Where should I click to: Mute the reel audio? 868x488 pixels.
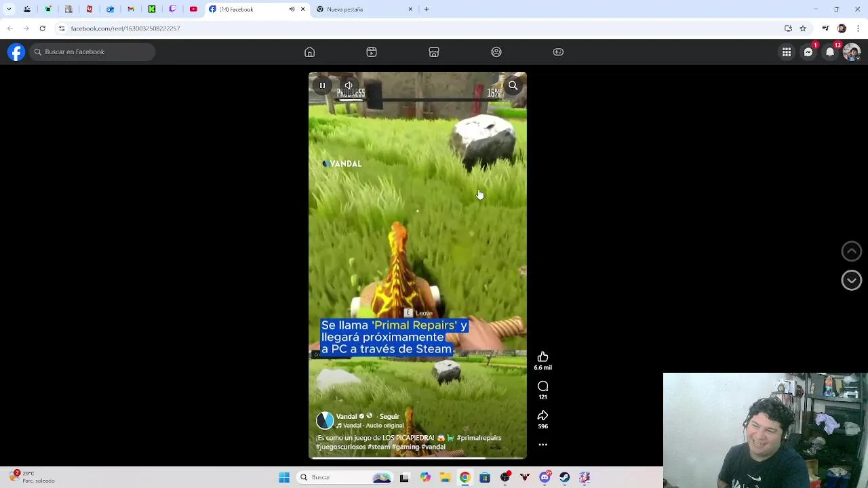coord(348,85)
